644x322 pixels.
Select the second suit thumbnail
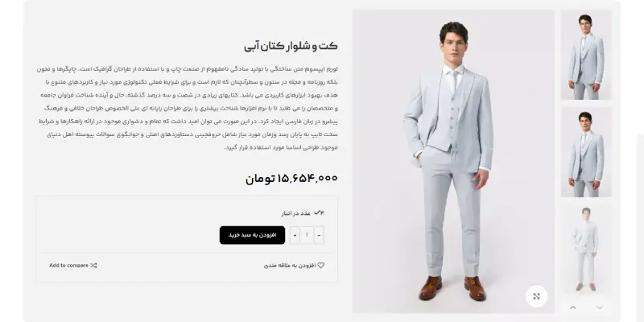[586, 152]
